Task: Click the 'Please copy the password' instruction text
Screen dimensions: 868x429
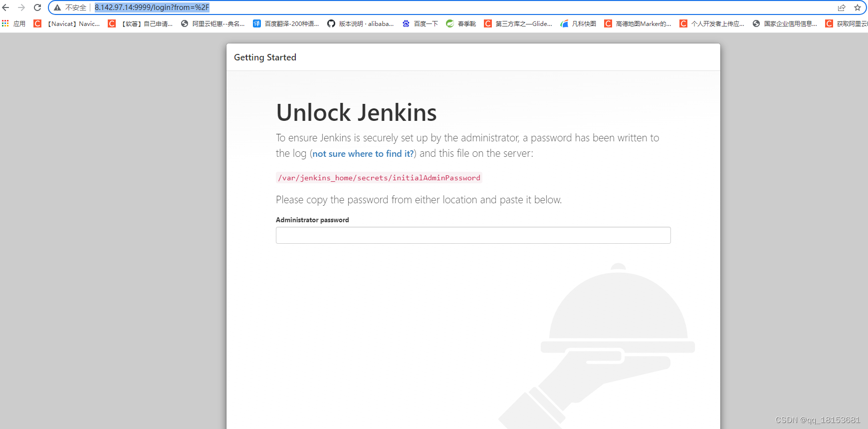Action: (419, 200)
